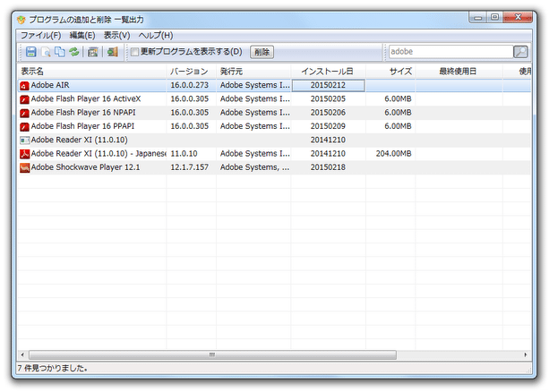Sort by the 表示名 column header
Screen dimensions: 549x392
[x=91, y=72]
